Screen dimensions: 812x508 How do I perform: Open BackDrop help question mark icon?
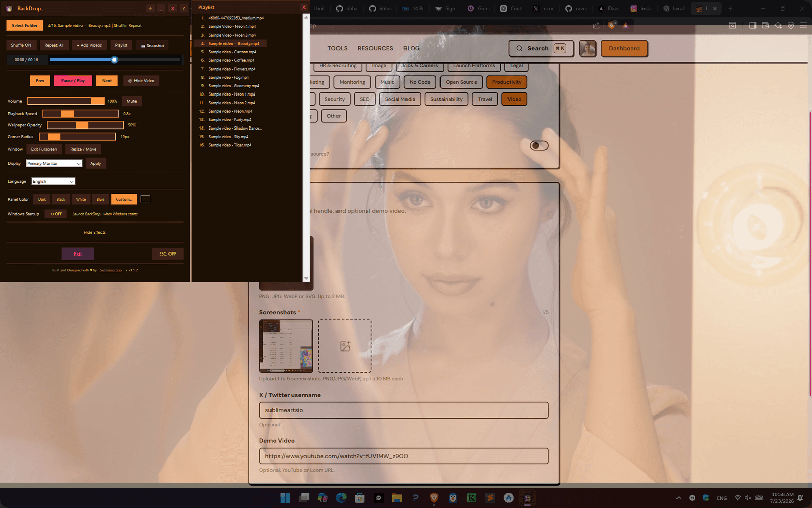click(184, 9)
